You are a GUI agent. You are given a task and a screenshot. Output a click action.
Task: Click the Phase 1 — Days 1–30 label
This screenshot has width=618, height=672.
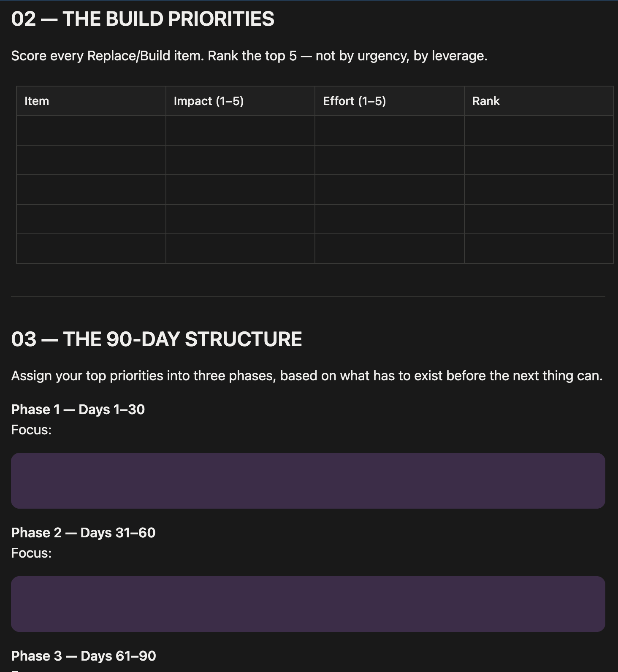[78, 409]
